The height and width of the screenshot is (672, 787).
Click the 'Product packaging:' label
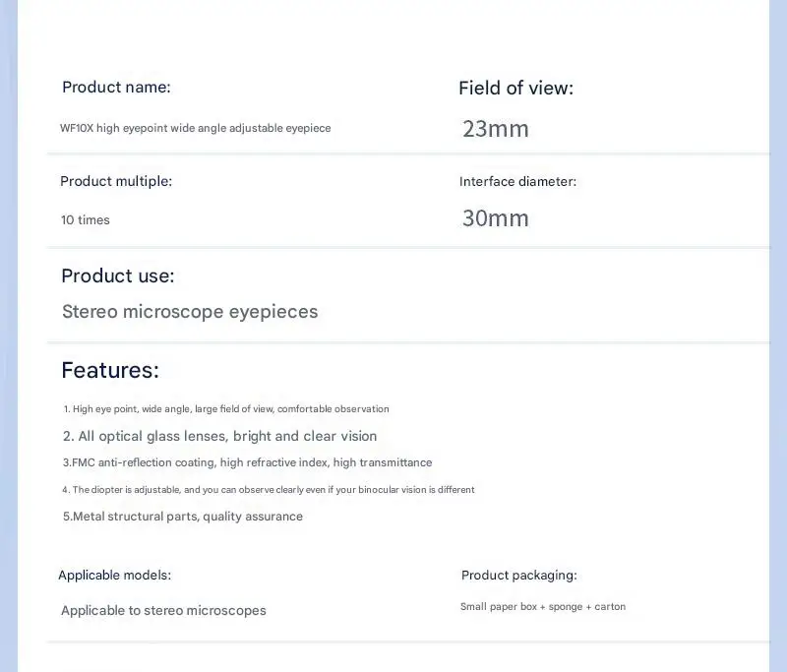519,576
